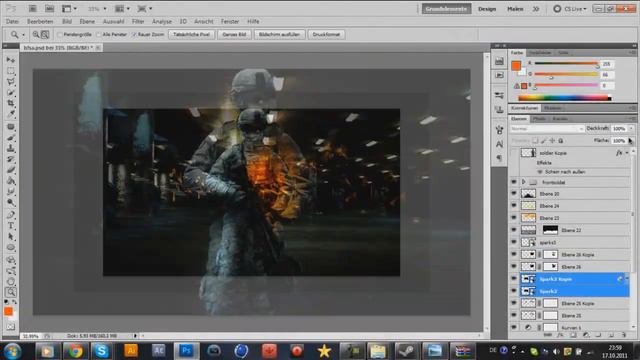Image resolution: width=640 pixels, height=360 pixels.
Task: Launch Bridge from the application bar
Action: click(x=33, y=9)
